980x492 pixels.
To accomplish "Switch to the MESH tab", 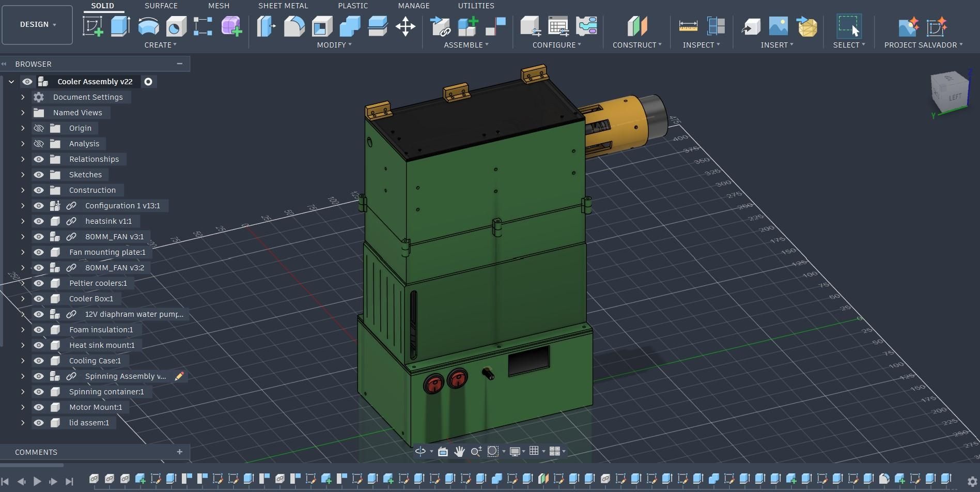I will [219, 6].
